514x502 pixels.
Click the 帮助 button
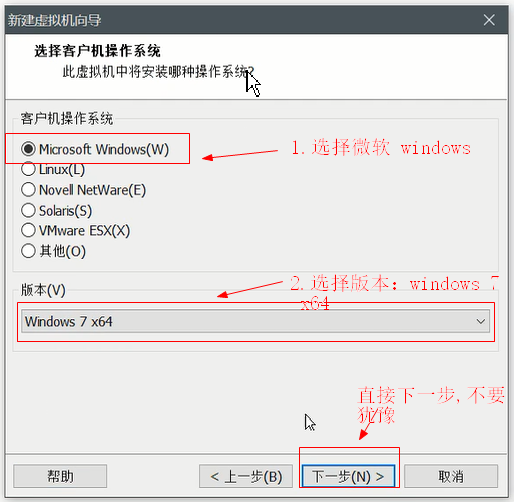[60, 476]
